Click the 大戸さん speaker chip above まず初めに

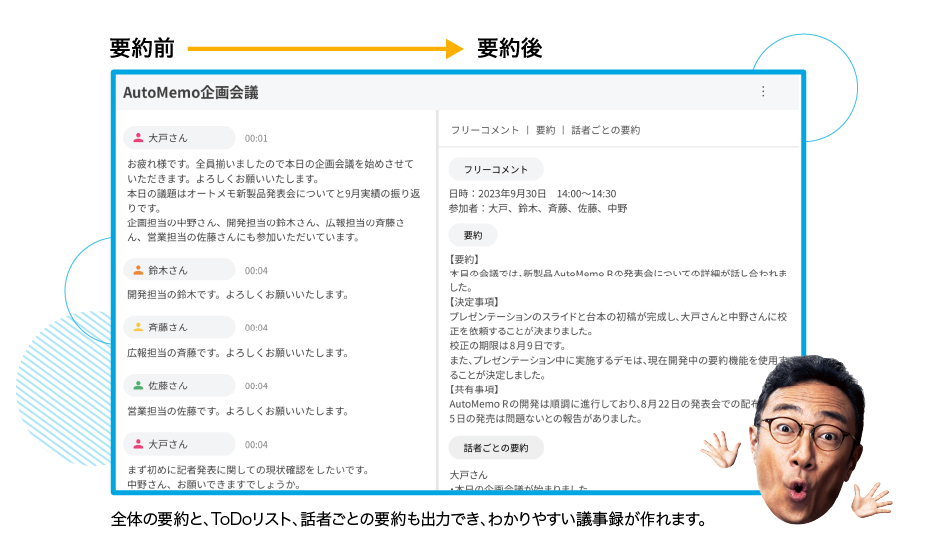[179, 444]
